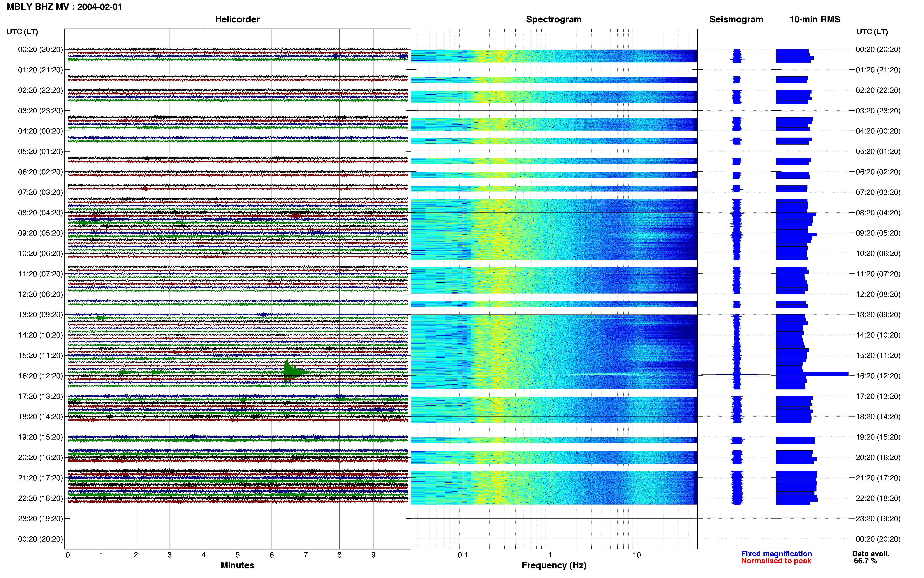The width and height of the screenshot is (924, 578).
Task: Click the right '14:20 (10:20)' time label
Action: (x=878, y=335)
